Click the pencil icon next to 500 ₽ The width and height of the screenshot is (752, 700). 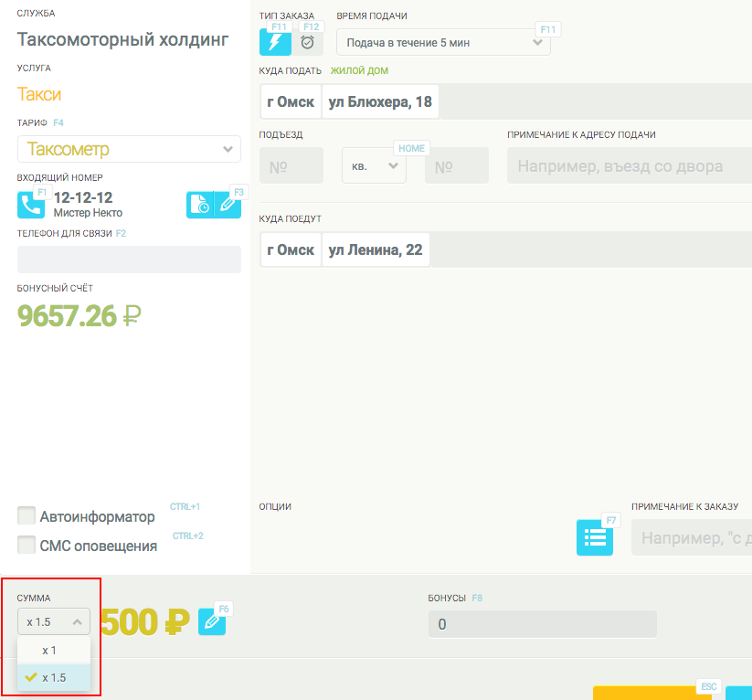click(x=212, y=622)
